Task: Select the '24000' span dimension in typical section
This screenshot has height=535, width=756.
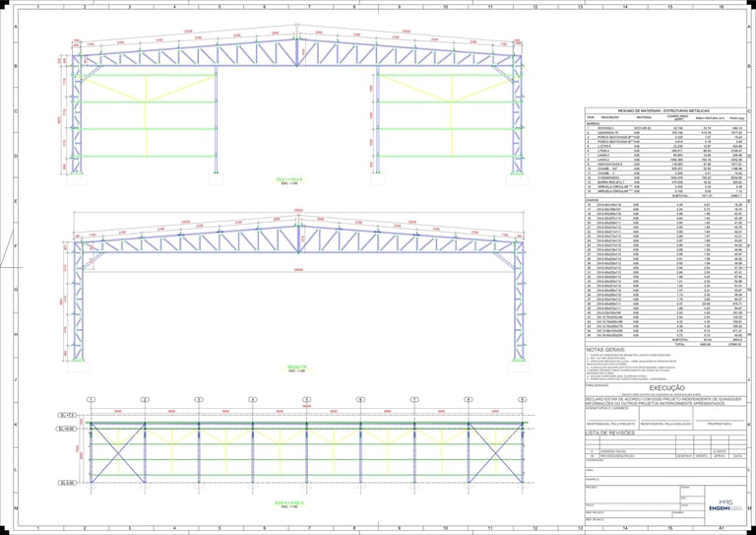Action: (x=299, y=270)
